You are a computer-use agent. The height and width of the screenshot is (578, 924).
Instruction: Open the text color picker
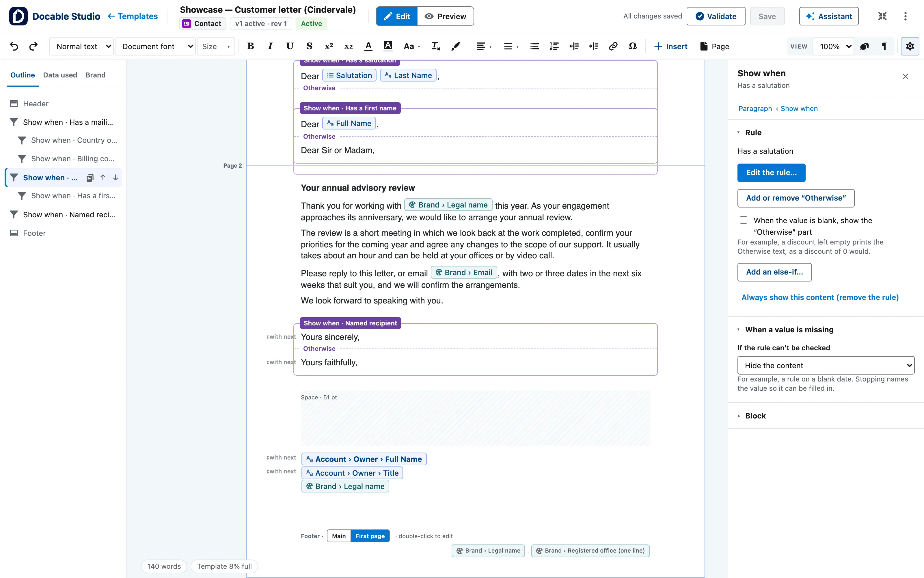(x=368, y=46)
